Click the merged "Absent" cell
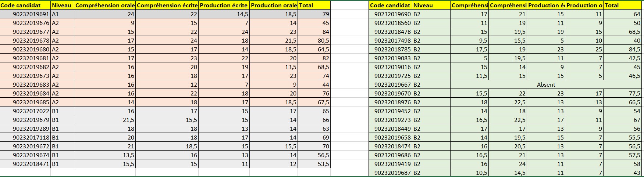Viewport: 644px width, 177px height. [x=546, y=85]
